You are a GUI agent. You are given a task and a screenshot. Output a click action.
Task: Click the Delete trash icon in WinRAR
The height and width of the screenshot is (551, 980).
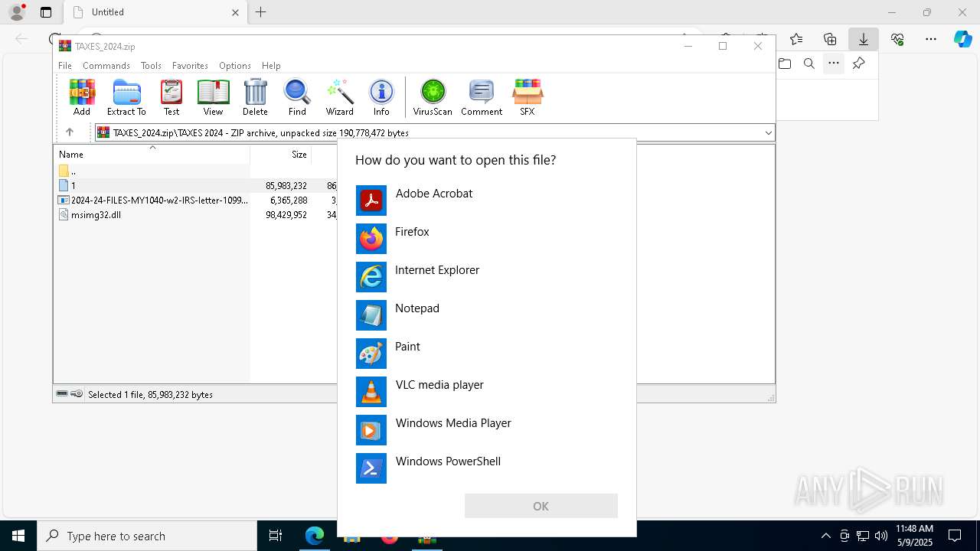[x=255, y=97]
